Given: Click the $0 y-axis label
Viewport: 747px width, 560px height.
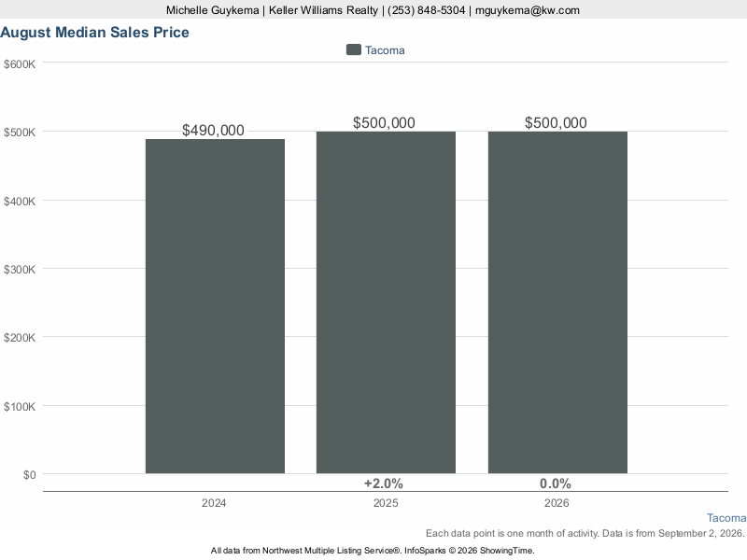Looking at the screenshot, I should (30, 475).
